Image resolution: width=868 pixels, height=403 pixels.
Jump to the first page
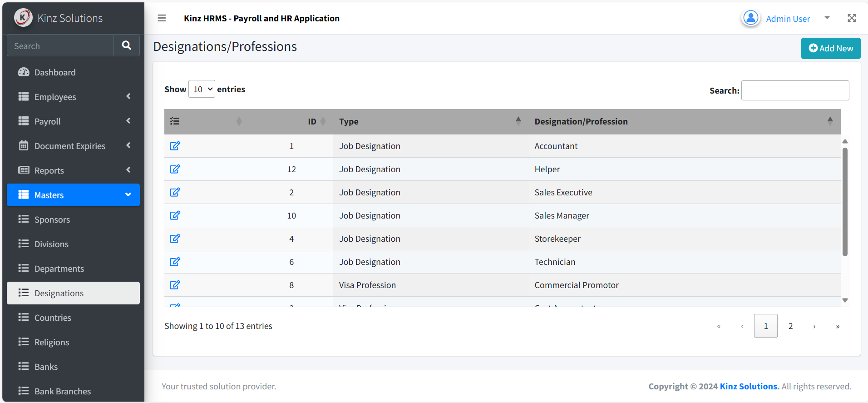tap(719, 326)
